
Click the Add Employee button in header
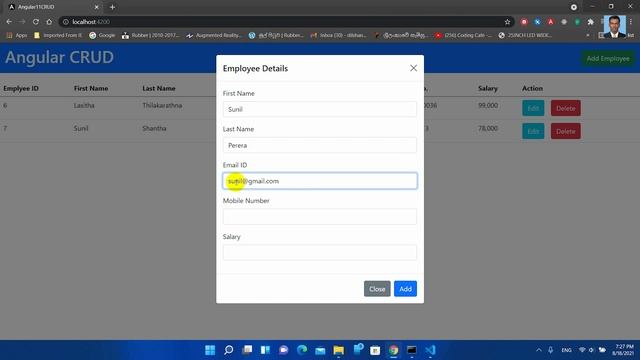[608, 58]
